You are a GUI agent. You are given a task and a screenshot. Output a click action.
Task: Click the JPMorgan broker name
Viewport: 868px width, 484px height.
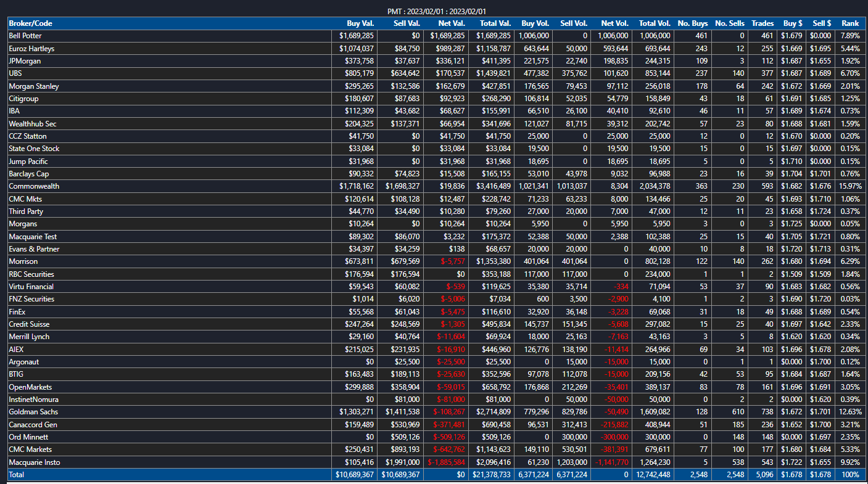click(25, 61)
